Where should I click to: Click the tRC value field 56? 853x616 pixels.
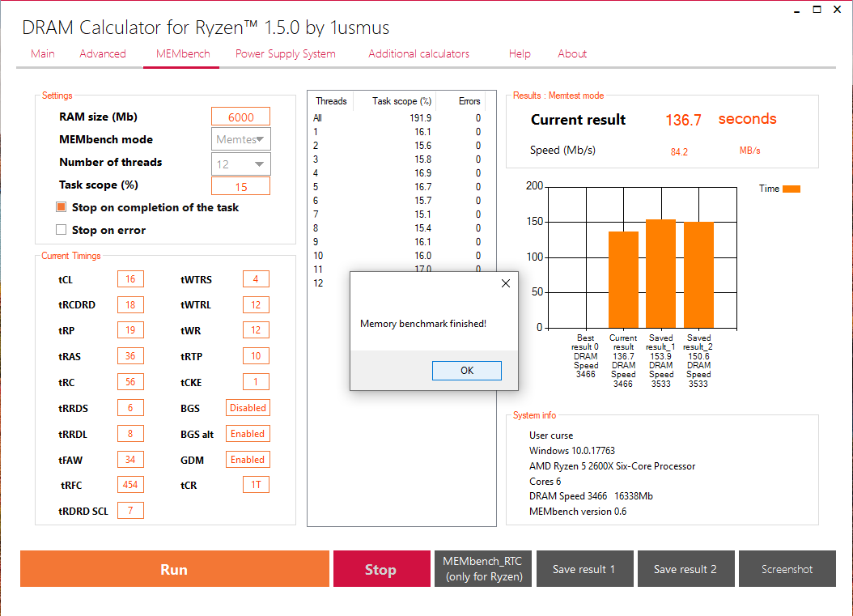pos(130,382)
